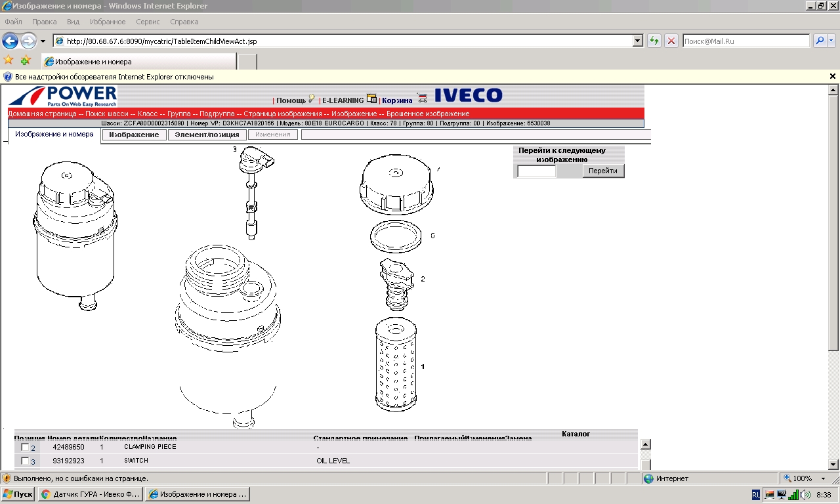Switch to Chrome Датчик ГУРА taskbar item
Image resolution: width=840 pixels, height=504 pixels.
[90, 494]
